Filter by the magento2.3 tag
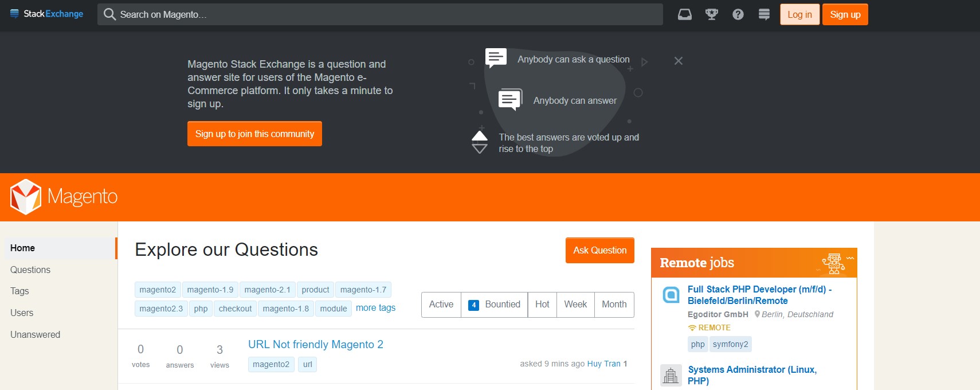 [x=161, y=309]
